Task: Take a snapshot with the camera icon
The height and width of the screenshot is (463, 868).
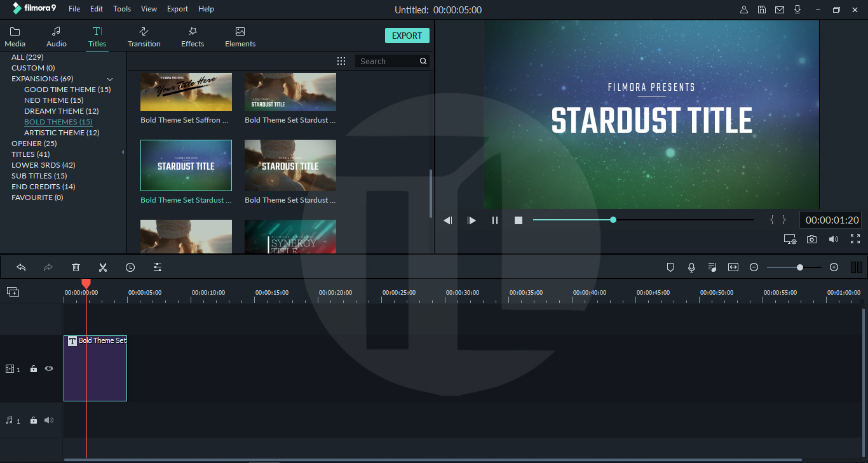Action: tap(812, 239)
